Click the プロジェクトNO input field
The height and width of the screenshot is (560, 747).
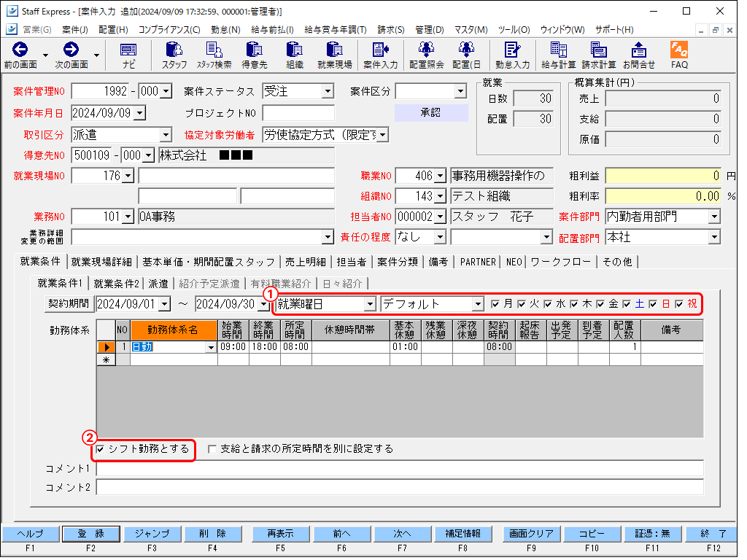[298, 113]
